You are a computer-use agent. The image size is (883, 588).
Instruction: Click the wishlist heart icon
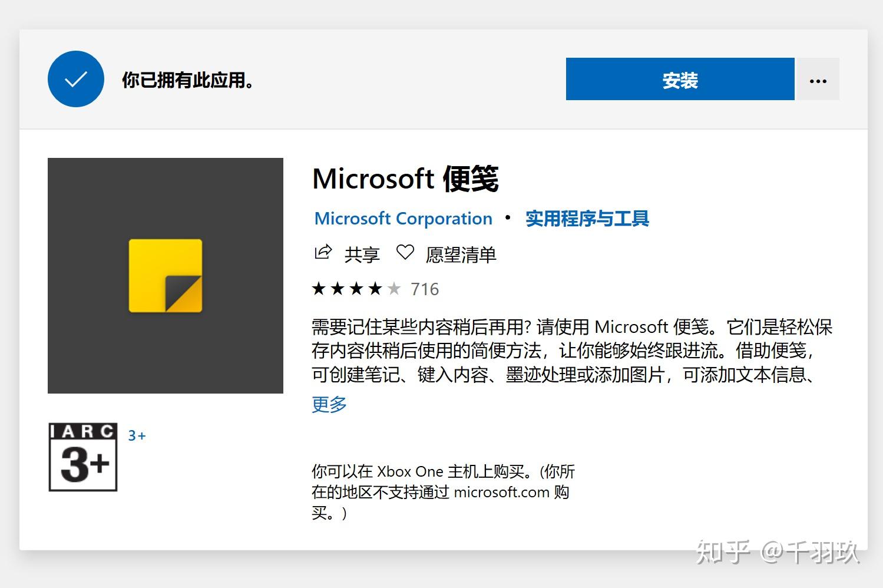[405, 253]
